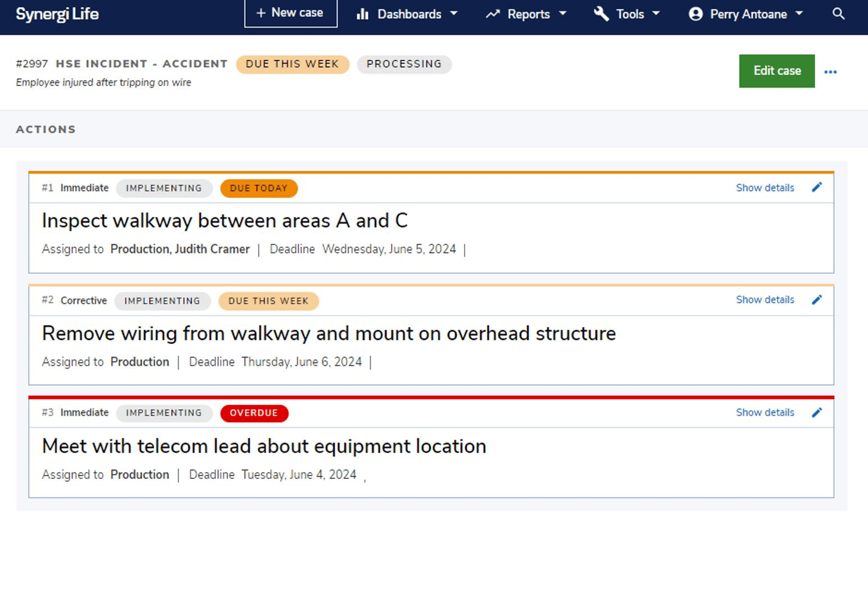Create a new case with New case button

(290, 13)
